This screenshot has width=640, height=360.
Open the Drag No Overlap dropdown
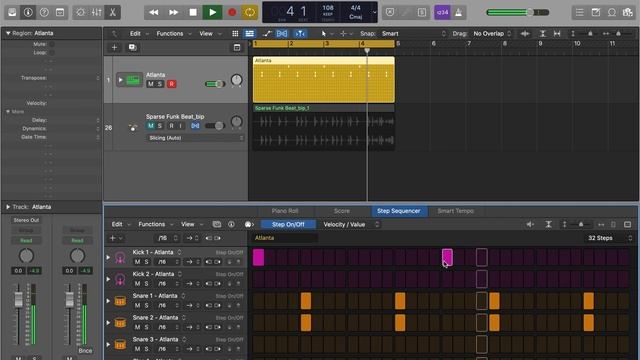[x=492, y=33]
